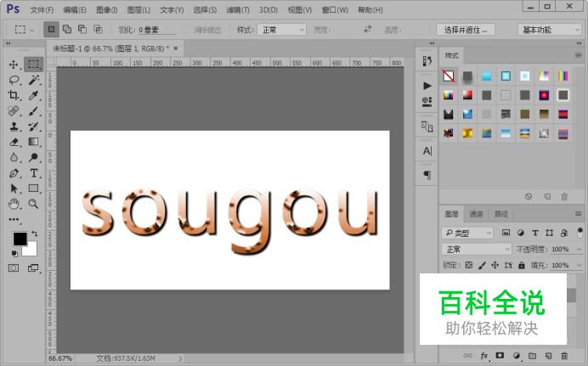Select the Rectangle shape tool
Image resolution: width=588 pixels, height=366 pixels.
(x=34, y=189)
